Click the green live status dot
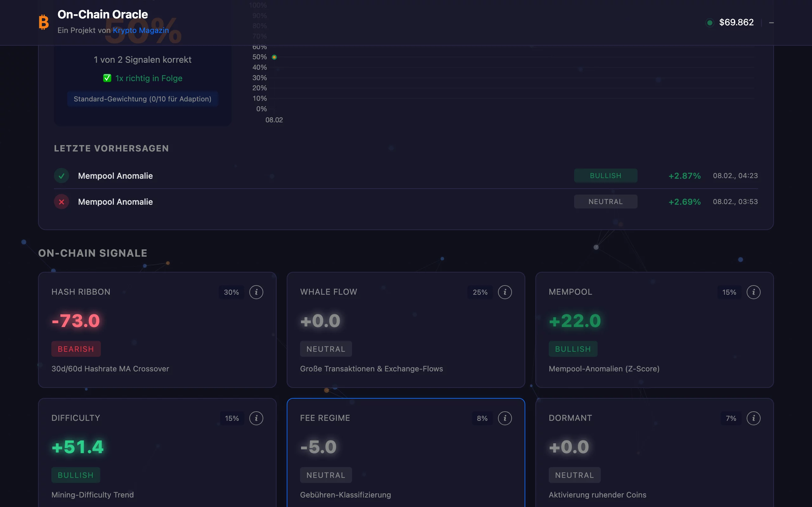The image size is (812, 507). pos(709,23)
